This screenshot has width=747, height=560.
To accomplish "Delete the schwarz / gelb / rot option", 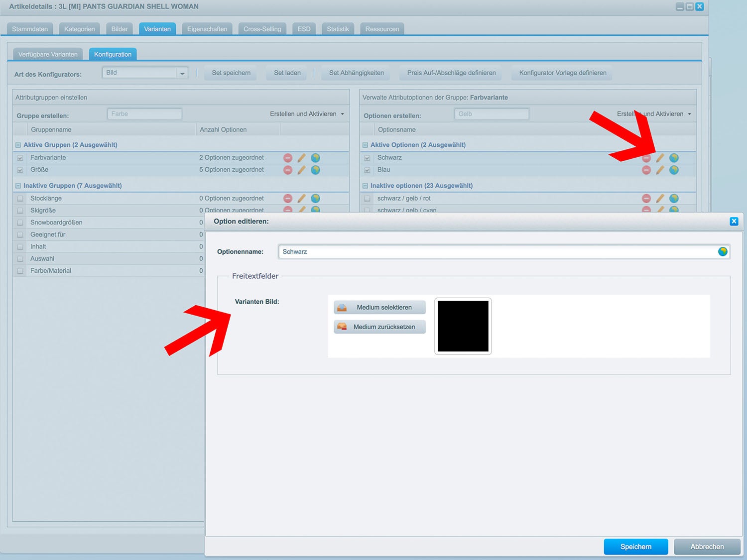I will [x=646, y=198].
